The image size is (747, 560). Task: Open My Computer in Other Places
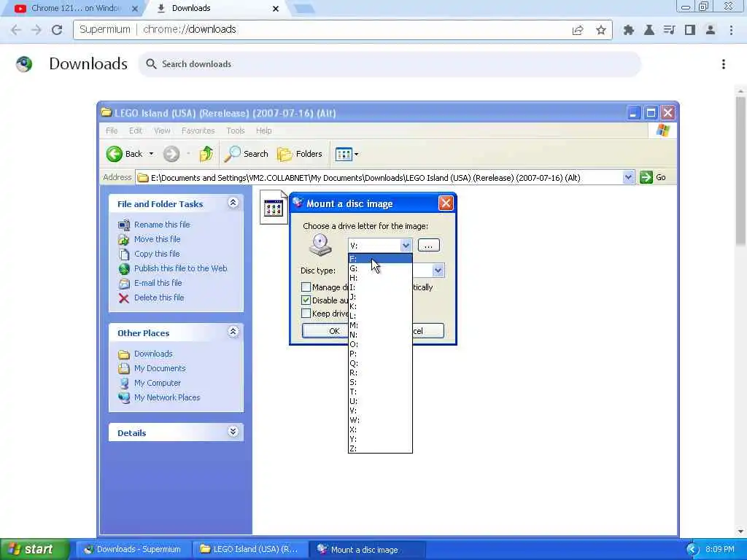[x=158, y=383]
